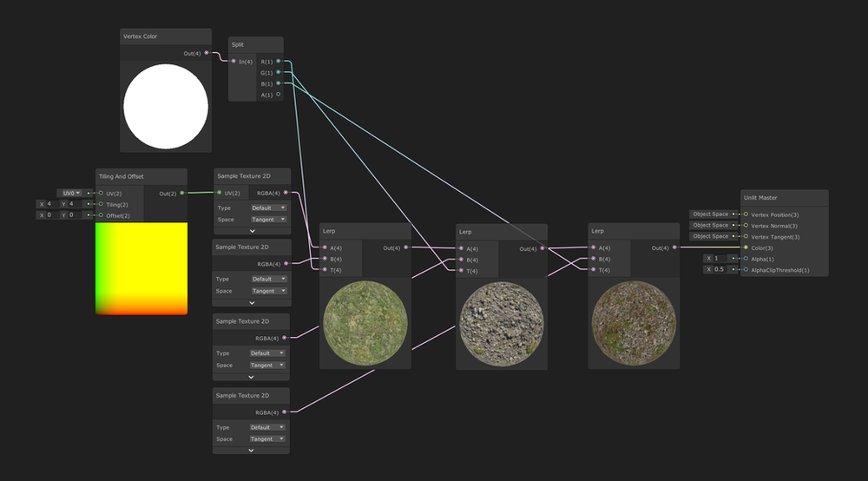This screenshot has height=481, width=868.
Task: Click Object Space label beside Vertex Position(3)
Action: coord(711,214)
